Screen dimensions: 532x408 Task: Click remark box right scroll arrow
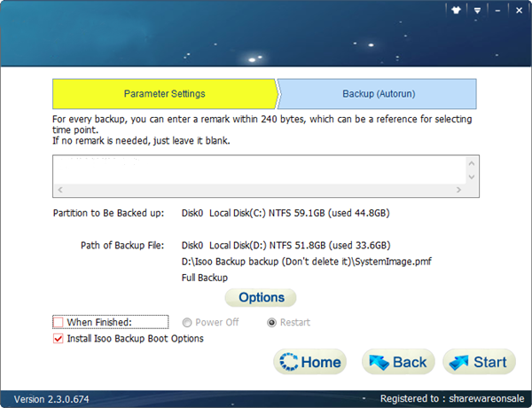click(459, 190)
